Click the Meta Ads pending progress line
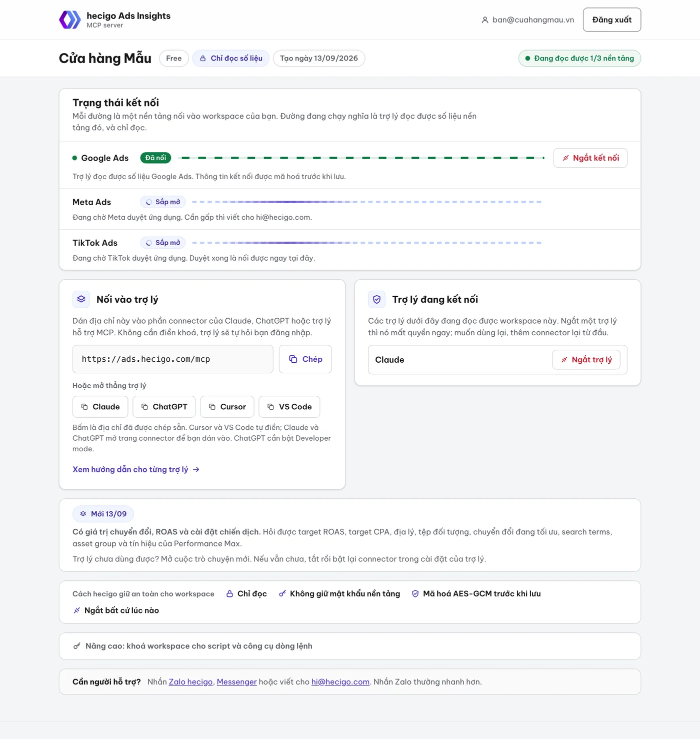Viewport: 700px width, 739px height. (367, 202)
